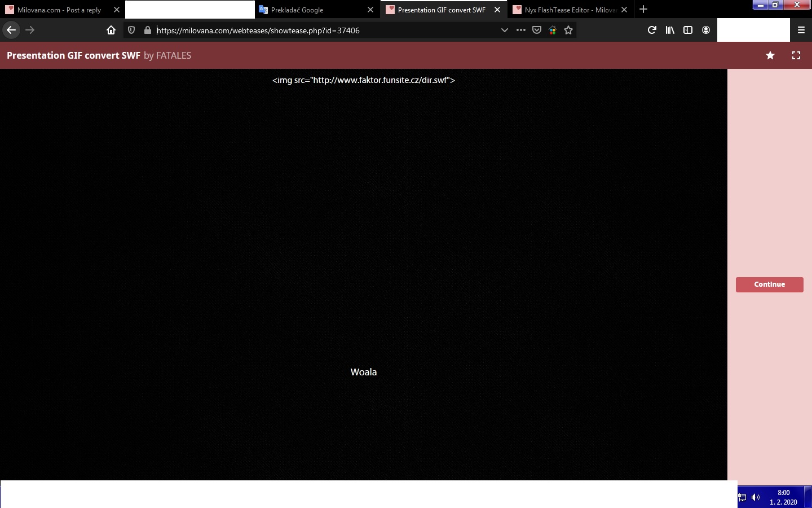This screenshot has width=812, height=508.
Task: Click the show desktop button
Action: [808, 497]
